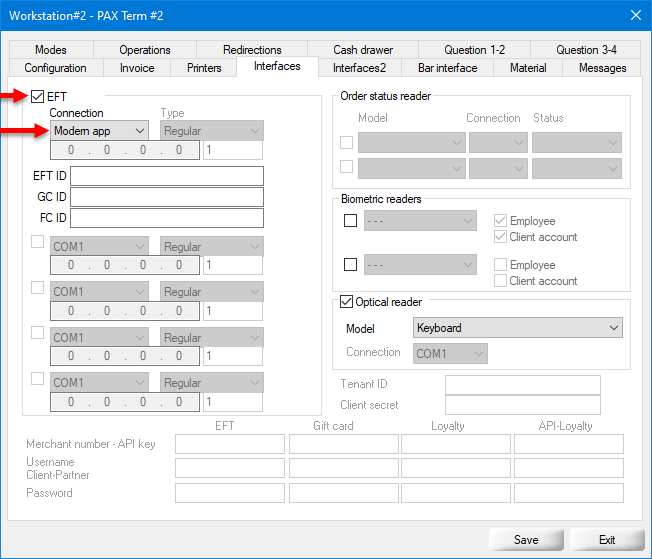
Task: Click the FC ID input box
Action: [x=166, y=218]
